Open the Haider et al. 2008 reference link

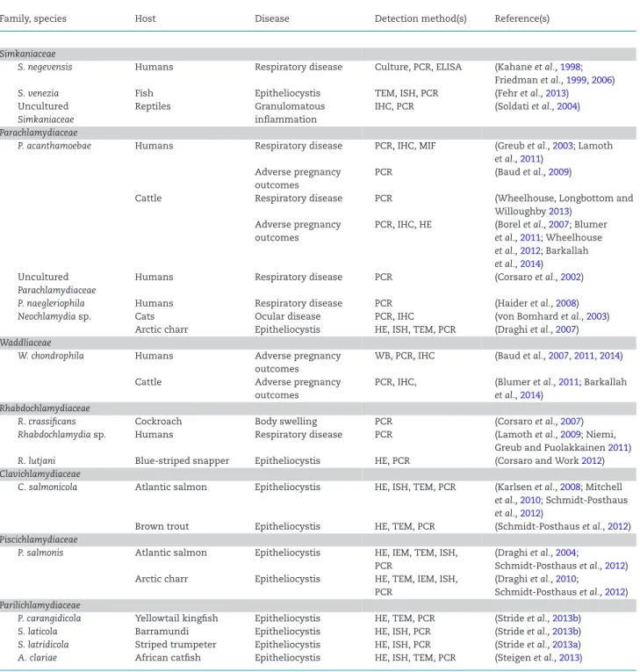[566, 303]
